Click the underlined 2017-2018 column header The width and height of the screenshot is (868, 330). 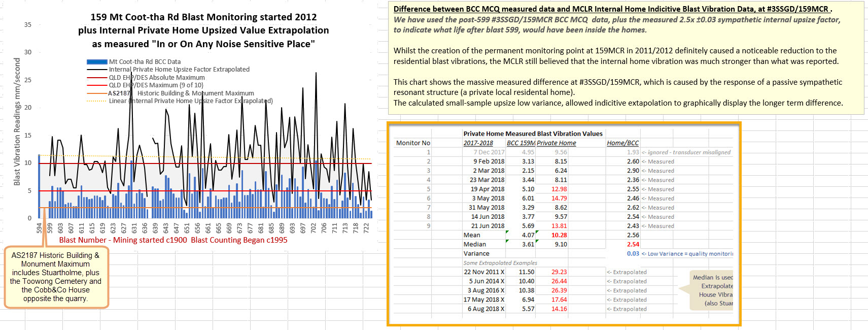pyautogui.click(x=478, y=143)
